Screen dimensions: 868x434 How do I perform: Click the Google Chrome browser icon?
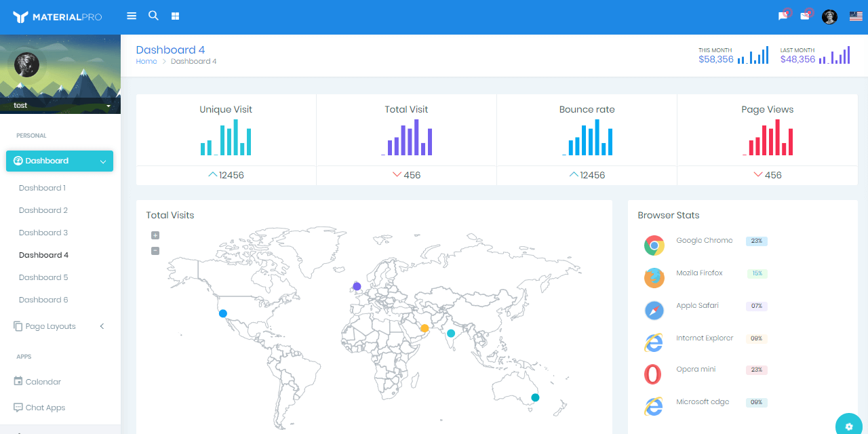[x=654, y=245]
